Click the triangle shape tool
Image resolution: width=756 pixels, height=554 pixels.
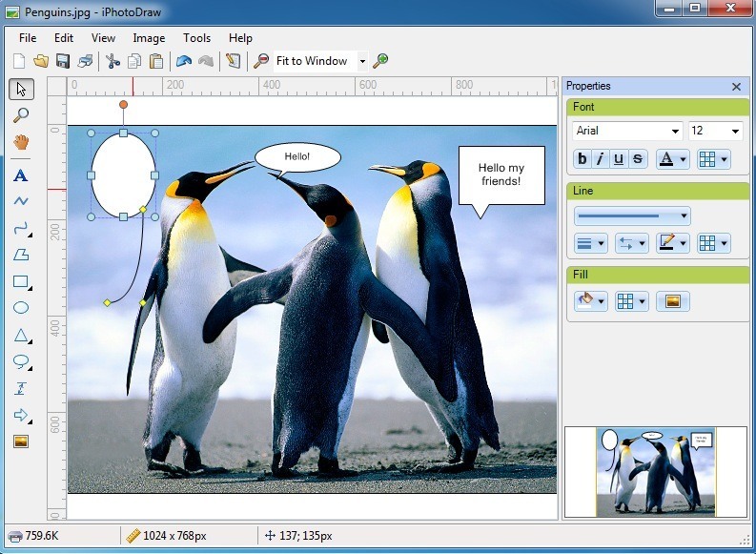pyautogui.click(x=21, y=335)
